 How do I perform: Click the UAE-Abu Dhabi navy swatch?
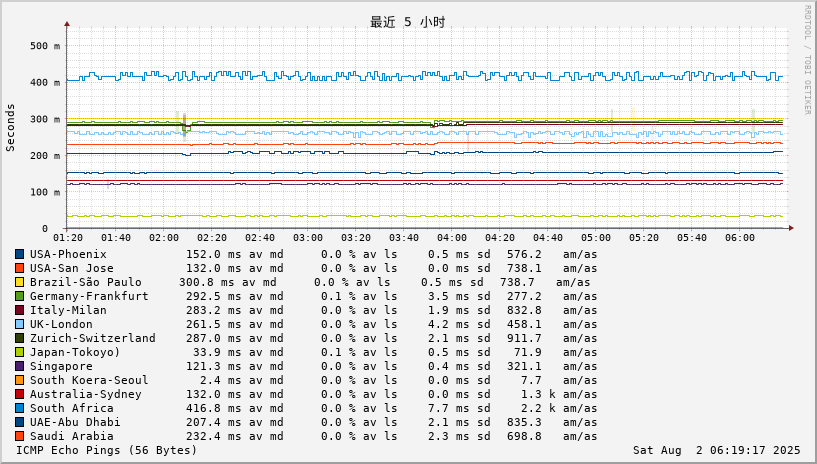pos(19,423)
